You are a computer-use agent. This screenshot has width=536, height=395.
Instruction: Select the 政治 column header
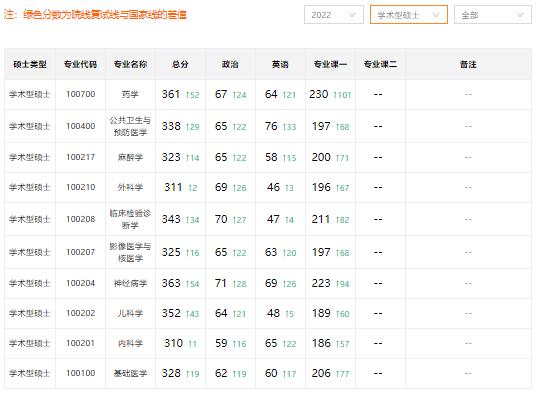point(230,64)
